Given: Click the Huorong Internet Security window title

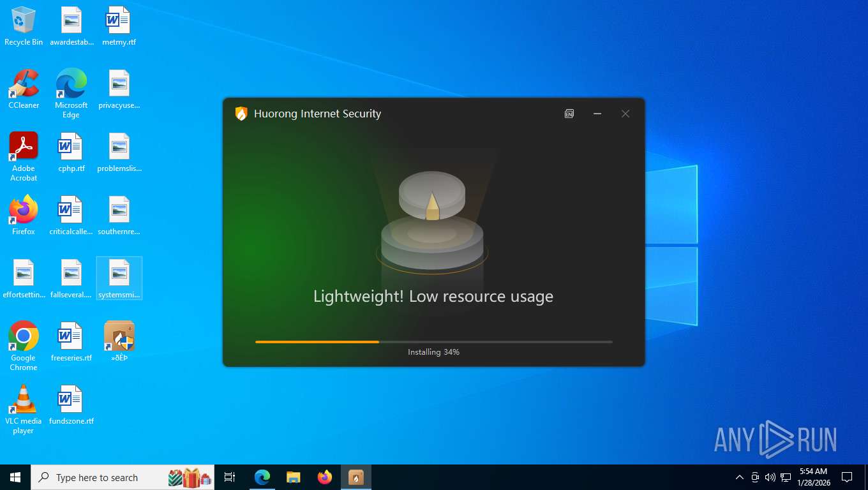Looking at the screenshot, I should pyautogui.click(x=317, y=114).
